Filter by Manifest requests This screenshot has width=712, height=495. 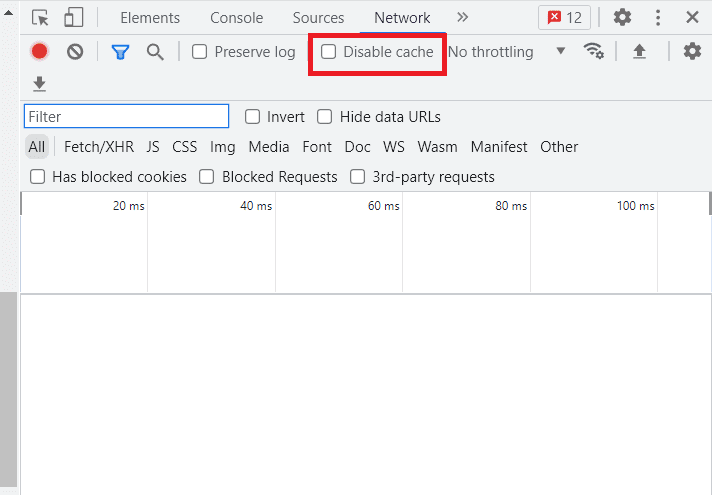pyautogui.click(x=499, y=147)
